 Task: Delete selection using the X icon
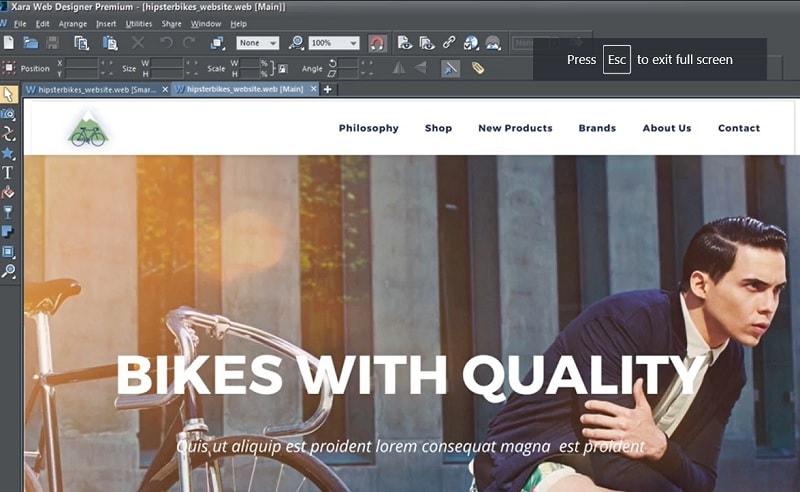click(x=138, y=42)
